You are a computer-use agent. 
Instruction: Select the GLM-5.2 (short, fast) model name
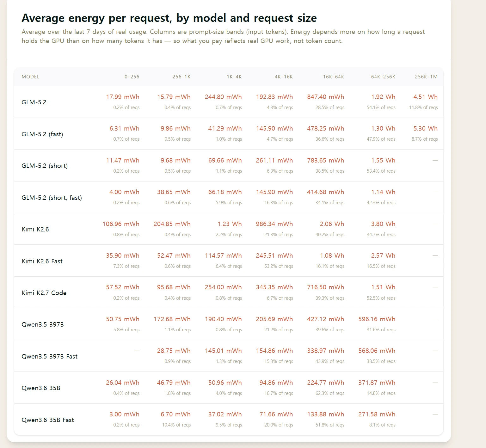point(52,198)
